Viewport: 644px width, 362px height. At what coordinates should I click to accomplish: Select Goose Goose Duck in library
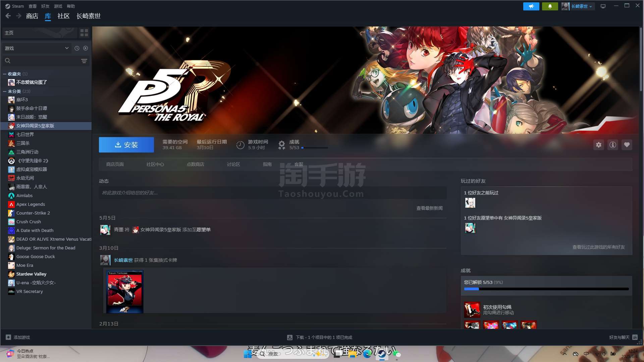tap(46, 256)
